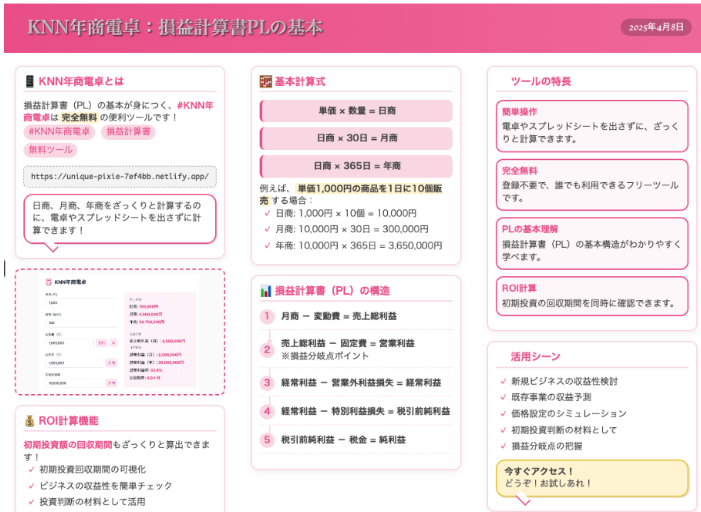Click the 2025年4月8日 date badge
Image resolution: width=701 pixels, height=512 pixels.
click(x=655, y=28)
